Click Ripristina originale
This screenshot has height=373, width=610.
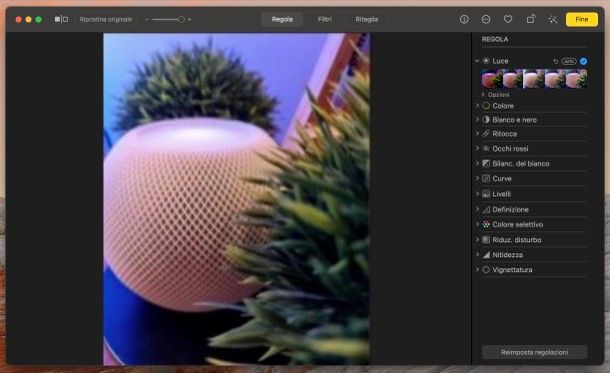click(x=106, y=19)
